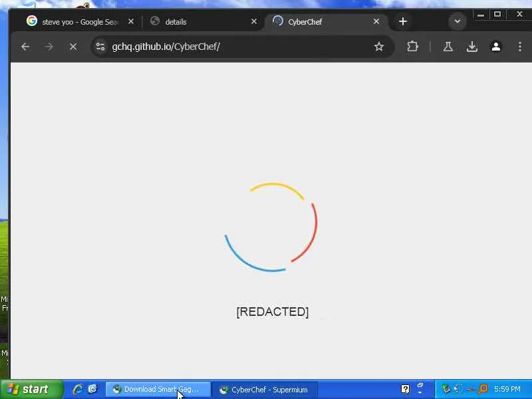This screenshot has width=532, height=399.
Task: Click the question mark help tray icon
Action: click(405, 389)
